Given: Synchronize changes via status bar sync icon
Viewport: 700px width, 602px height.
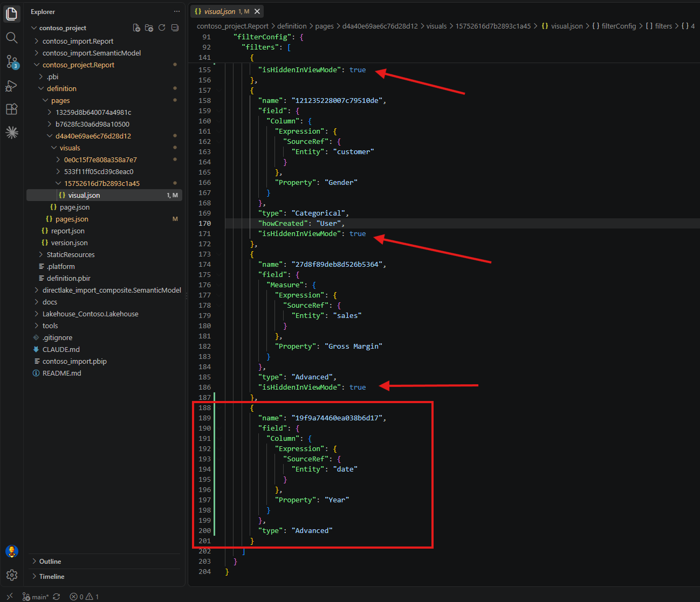Looking at the screenshot, I should 57,597.
